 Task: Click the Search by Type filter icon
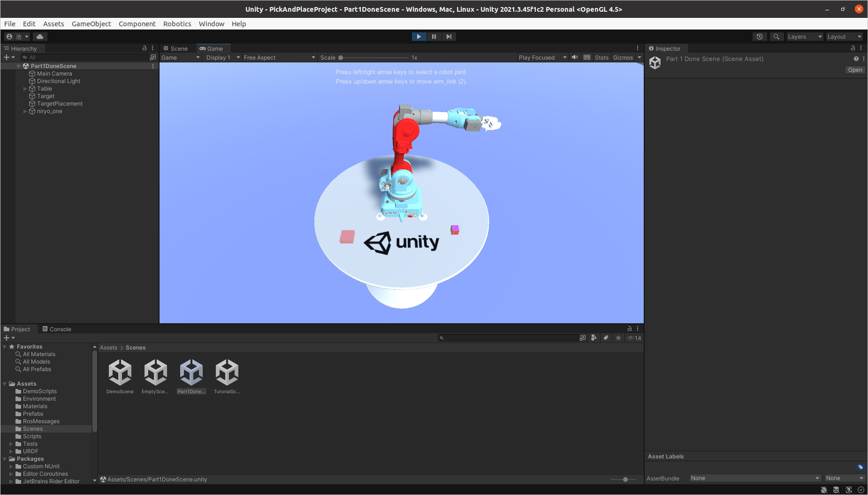point(594,338)
